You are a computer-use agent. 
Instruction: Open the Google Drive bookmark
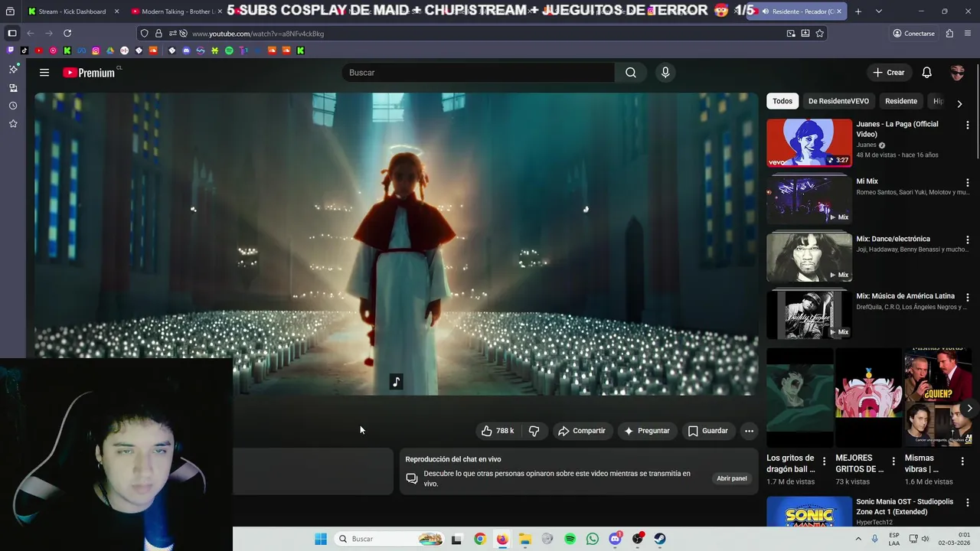(110, 51)
